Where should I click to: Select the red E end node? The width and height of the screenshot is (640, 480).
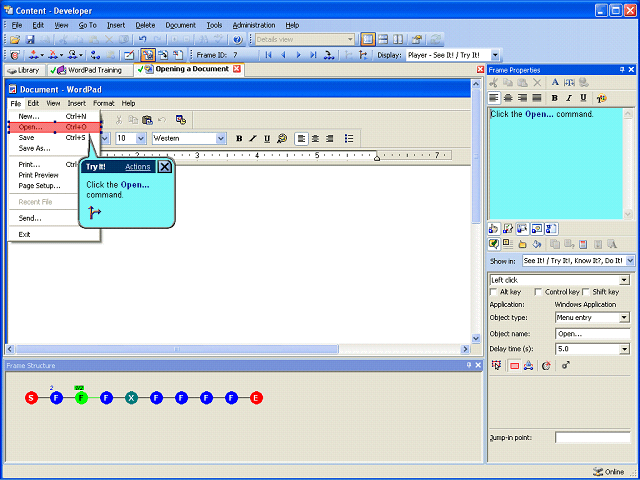click(256, 398)
